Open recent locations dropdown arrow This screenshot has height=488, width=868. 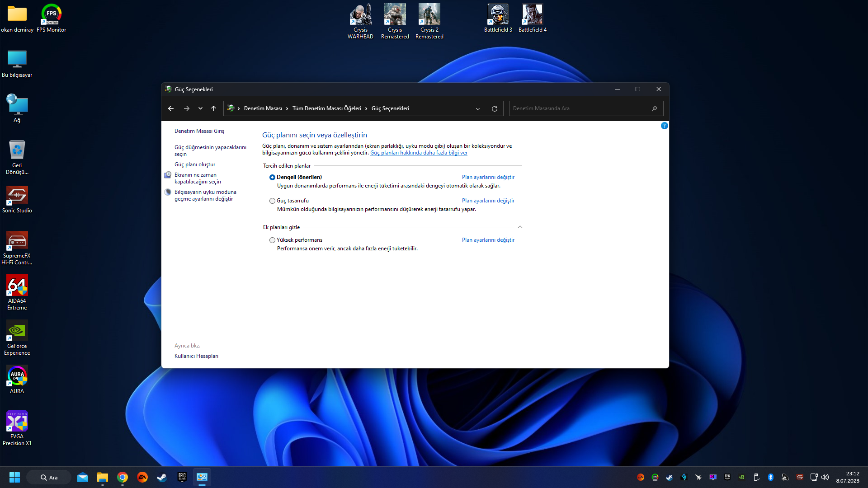[x=200, y=108]
